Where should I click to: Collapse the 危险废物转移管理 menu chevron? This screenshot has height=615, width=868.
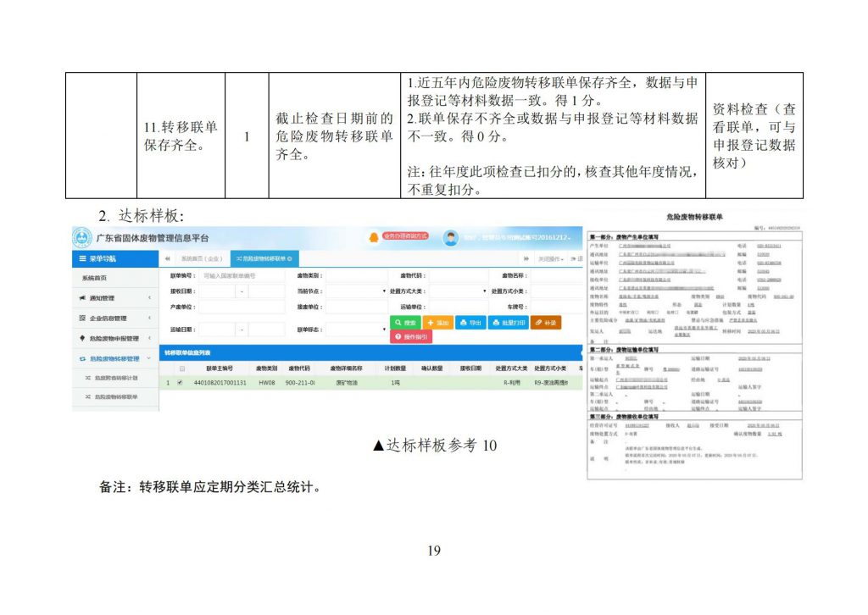(x=149, y=358)
